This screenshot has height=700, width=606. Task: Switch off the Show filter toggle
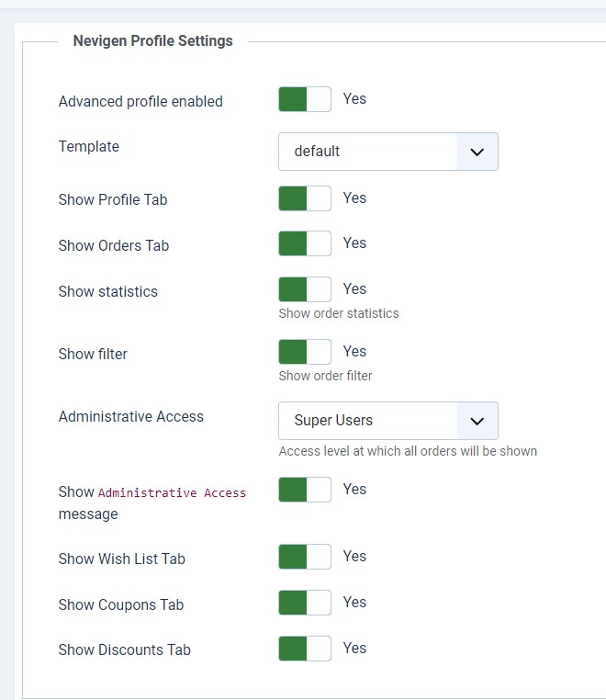(x=305, y=352)
